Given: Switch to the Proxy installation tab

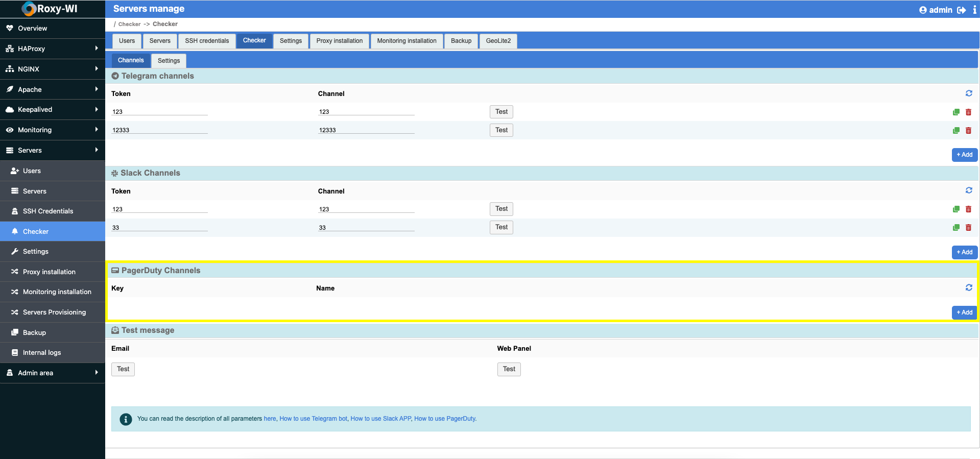Looking at the screenshot, I should 340,41.
